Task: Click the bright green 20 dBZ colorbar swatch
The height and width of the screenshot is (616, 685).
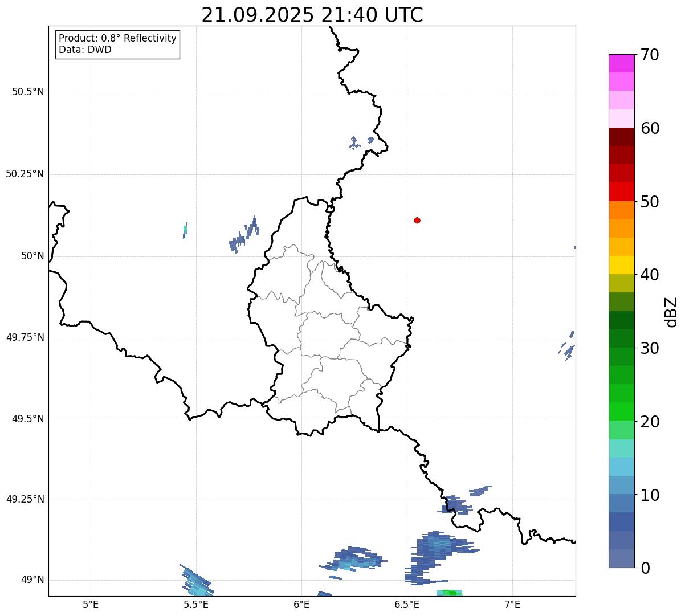Action: coord(621,412)
